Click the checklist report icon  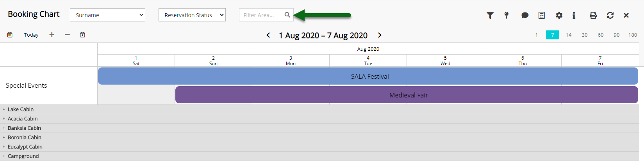(x=542, y=15)
